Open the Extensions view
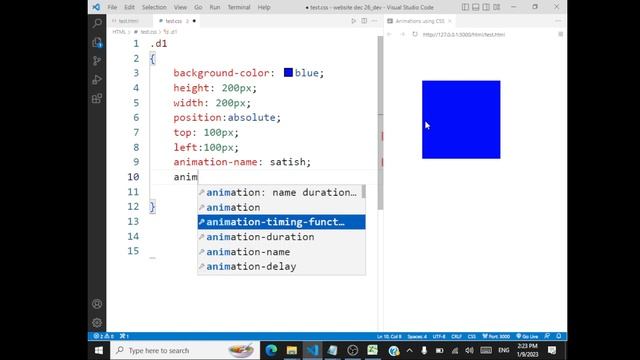 point(97,98)
